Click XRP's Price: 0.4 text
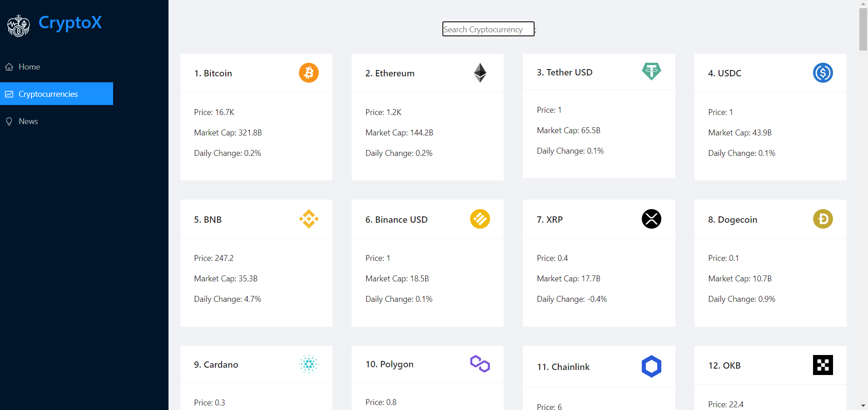 pyautogui.click(x=552, y=258)
